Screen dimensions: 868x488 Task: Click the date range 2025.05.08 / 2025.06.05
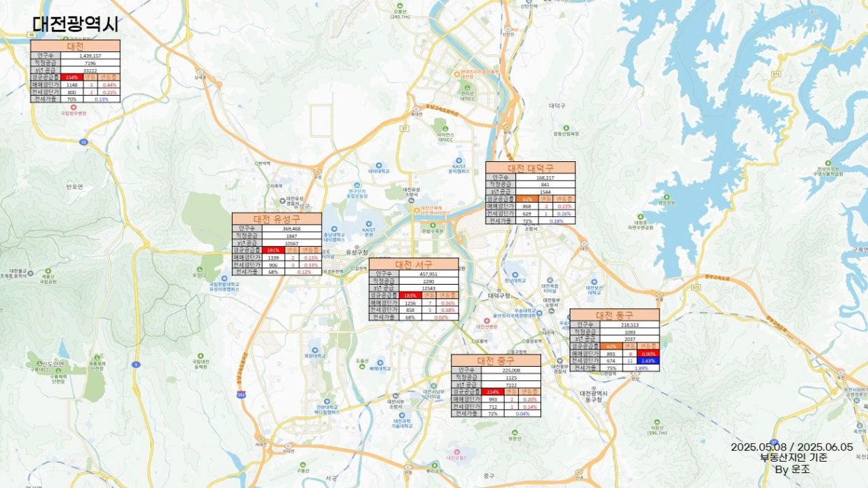click(792, 447)
